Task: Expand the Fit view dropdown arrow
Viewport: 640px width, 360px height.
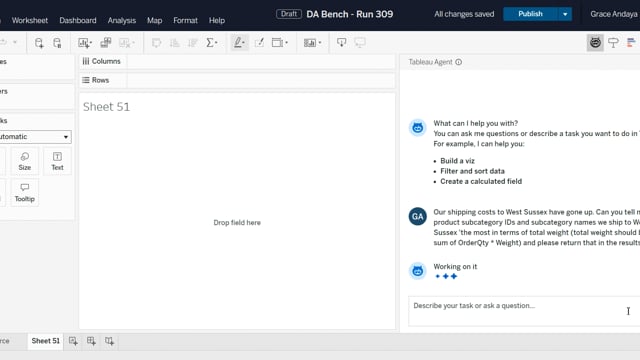Action: click(x=286, y=43)
